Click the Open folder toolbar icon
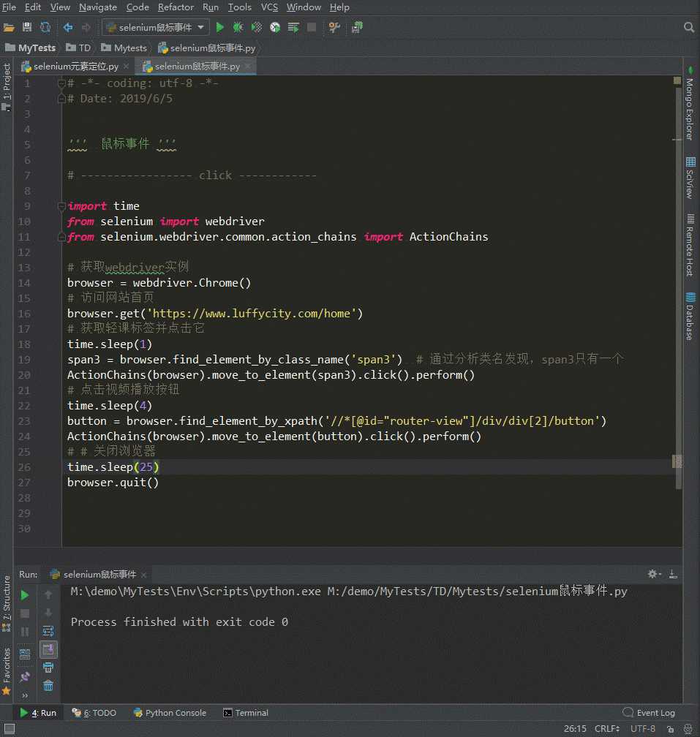The width and height of the screenshot is (700, 737). (x=9, y=27)
